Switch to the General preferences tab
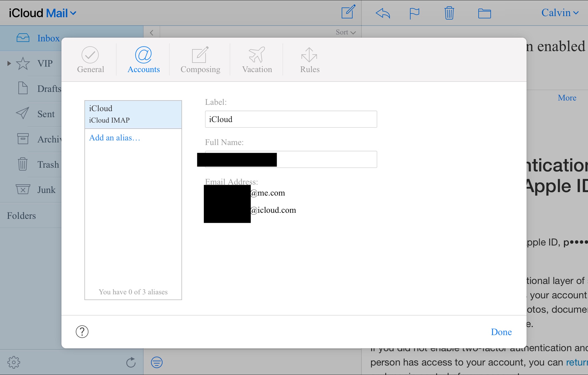Viewport: 588px width, 375px height. pyautogui.click(x=90, y=60)
